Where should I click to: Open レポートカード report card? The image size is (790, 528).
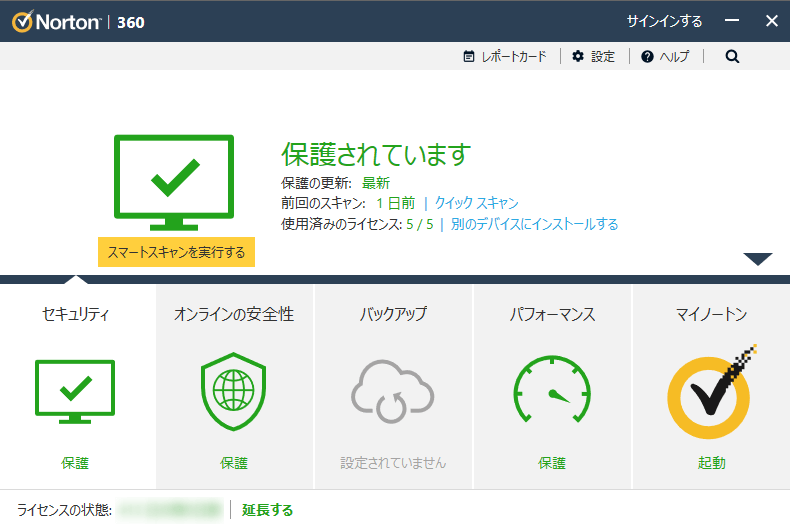click(x=505, y=56)
